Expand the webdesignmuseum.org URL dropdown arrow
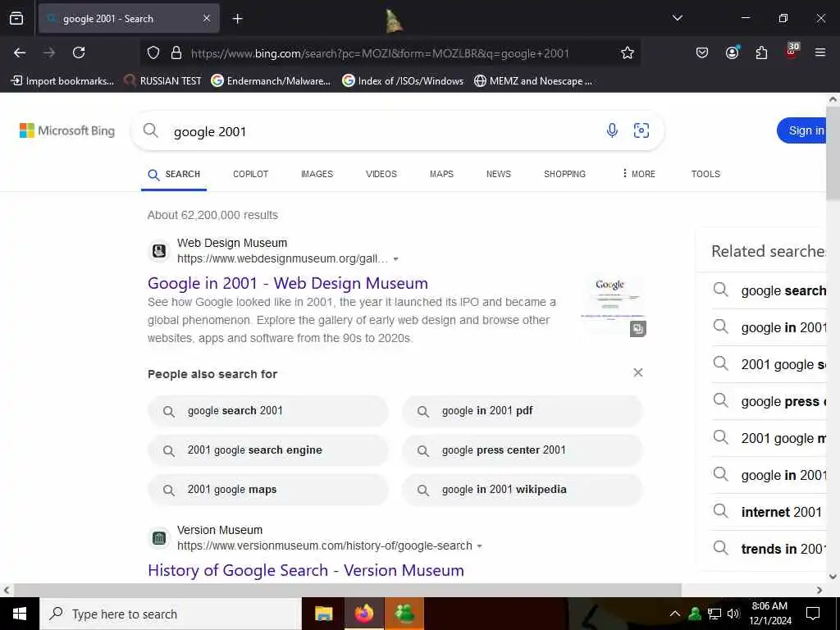Screen dimensions: 840x630 pyautogui.click(x=396, y=259)
